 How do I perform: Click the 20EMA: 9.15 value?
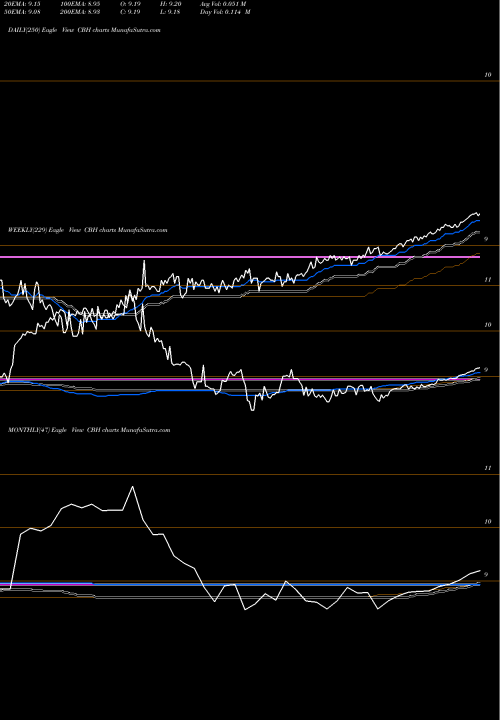point(24,3)
